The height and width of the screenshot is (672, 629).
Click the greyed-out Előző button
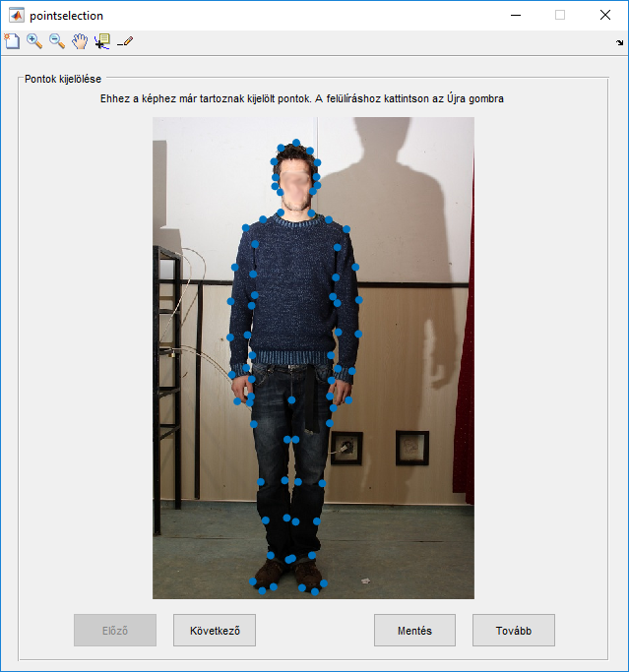point(115,631)
